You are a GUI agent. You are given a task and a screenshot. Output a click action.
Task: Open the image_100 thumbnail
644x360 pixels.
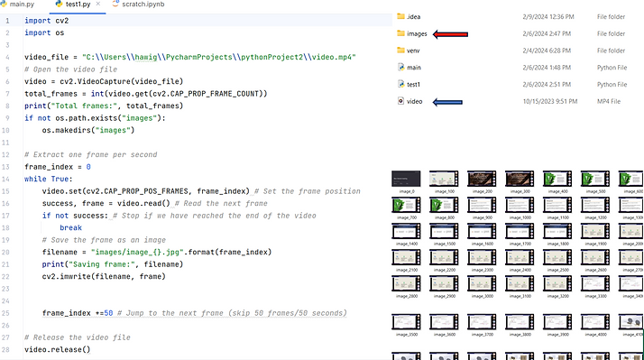pos(444,180)
